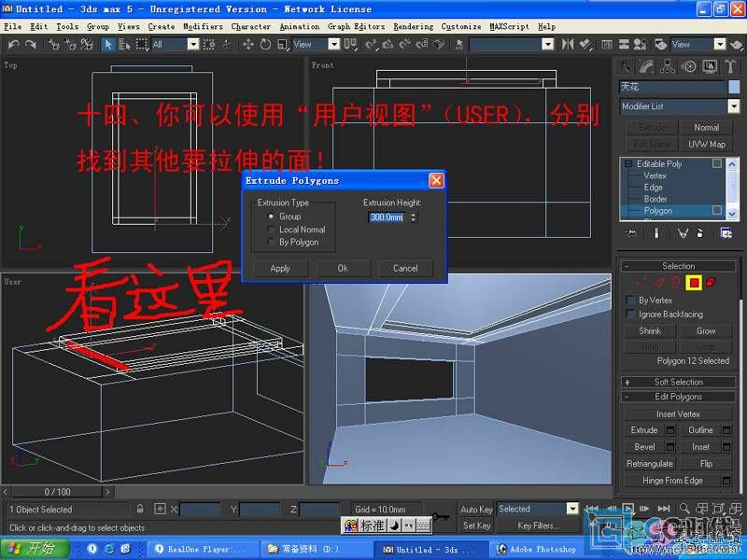Pick the rectangular selection region tool
Screen dimensions: 747x560
[142, 45]
